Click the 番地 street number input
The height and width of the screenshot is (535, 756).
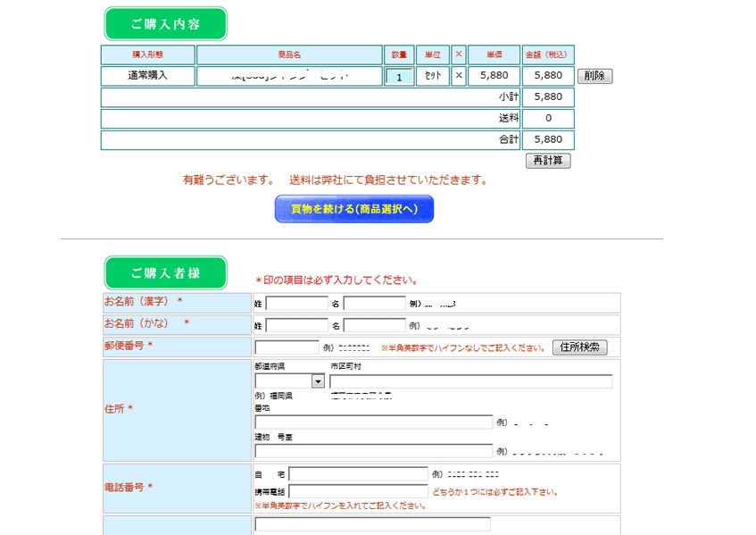(374, 422)
